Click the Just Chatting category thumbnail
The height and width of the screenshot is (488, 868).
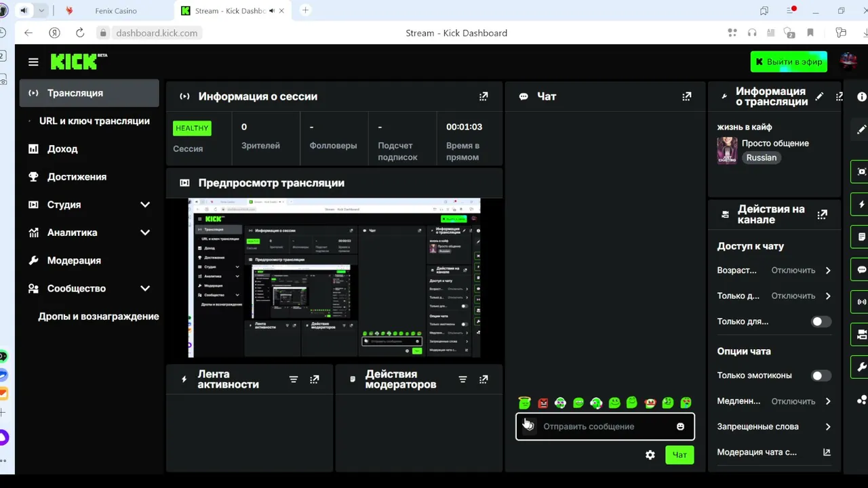[x=727, y=150]
